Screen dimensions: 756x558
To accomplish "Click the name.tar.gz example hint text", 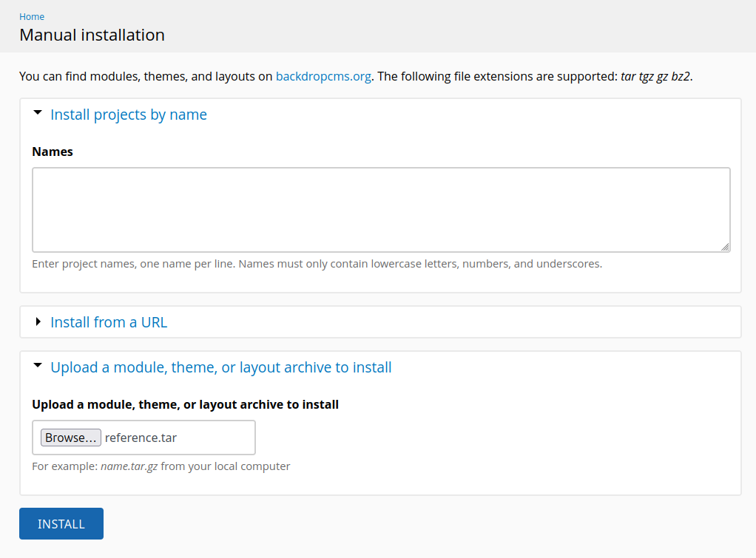I will tap(129, 466).
